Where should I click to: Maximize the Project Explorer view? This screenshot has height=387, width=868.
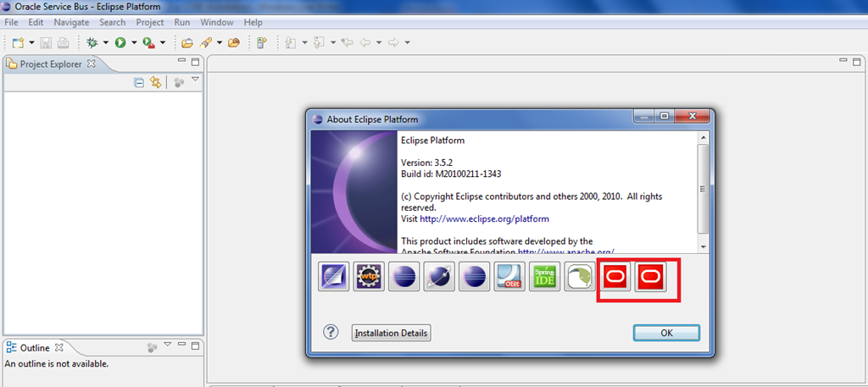[x=195, y=63]
